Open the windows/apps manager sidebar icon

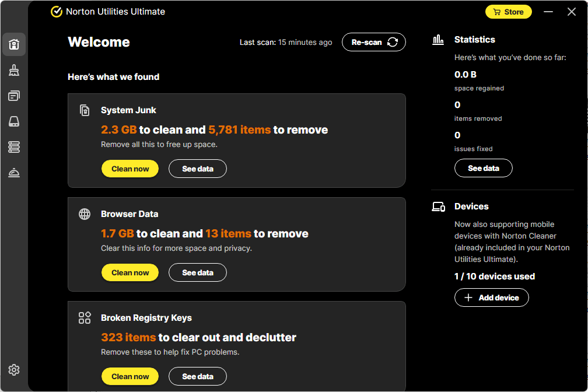pos(14,96)
